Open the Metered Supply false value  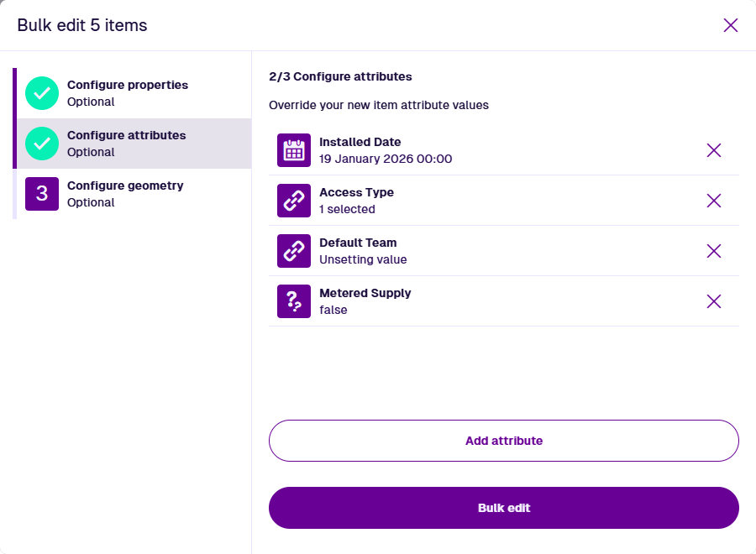pyautogui.click(x=333, y=310)
